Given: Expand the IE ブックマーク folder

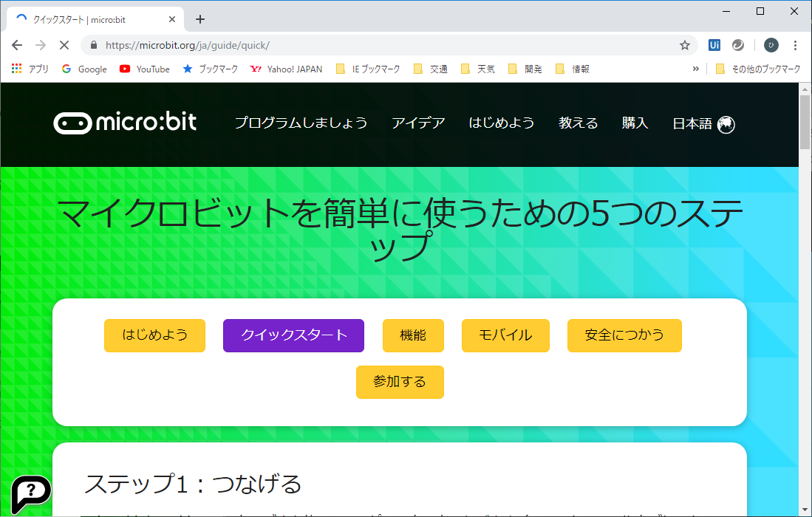Looking at the screenshot, I should click(x=368, y=69).
